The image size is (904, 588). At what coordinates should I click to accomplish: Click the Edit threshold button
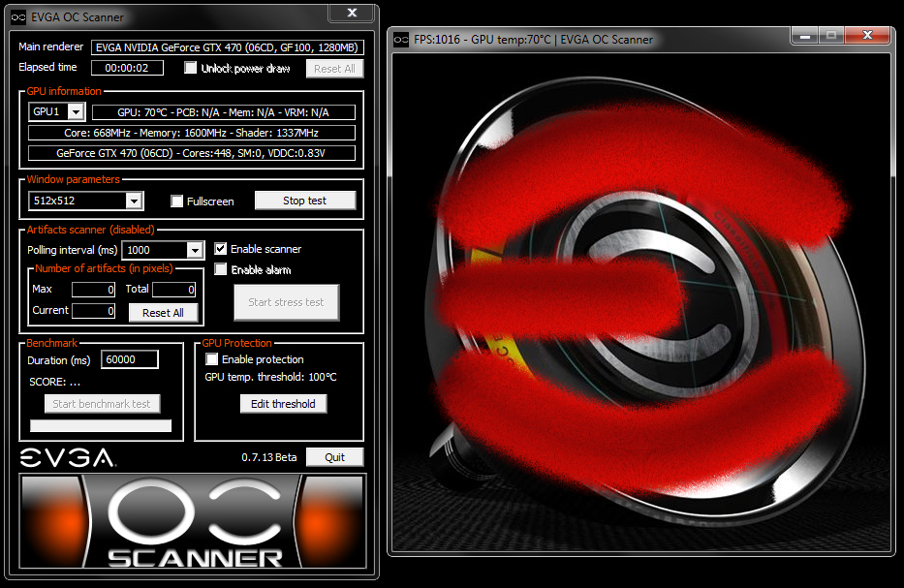(283, 404)
